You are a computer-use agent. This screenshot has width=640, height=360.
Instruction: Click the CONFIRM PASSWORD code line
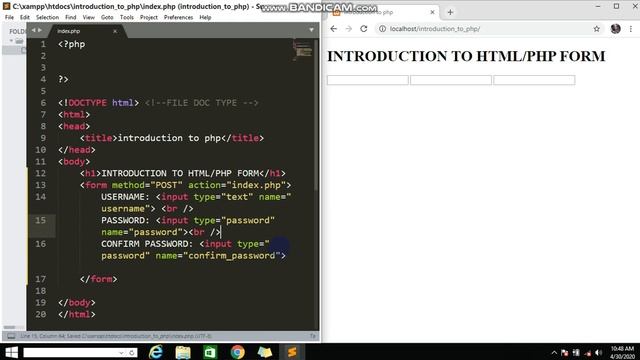pos(193,249)
